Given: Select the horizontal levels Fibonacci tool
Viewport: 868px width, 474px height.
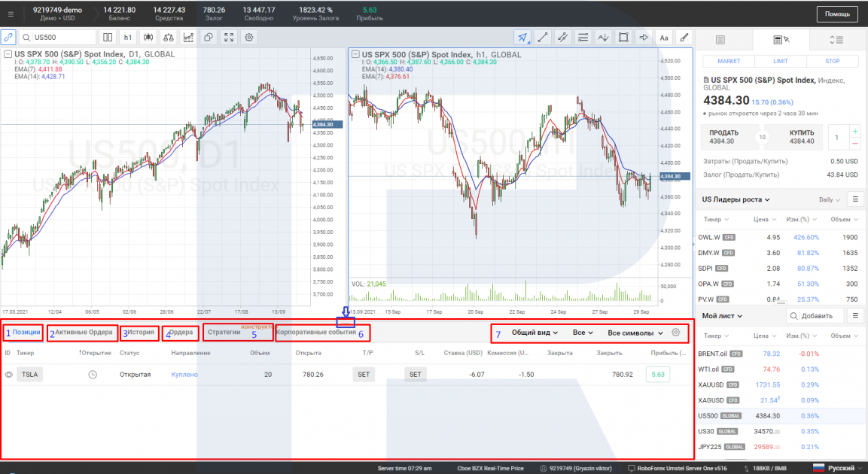Looking at the screenshot, I should click(x=583, y=38).
